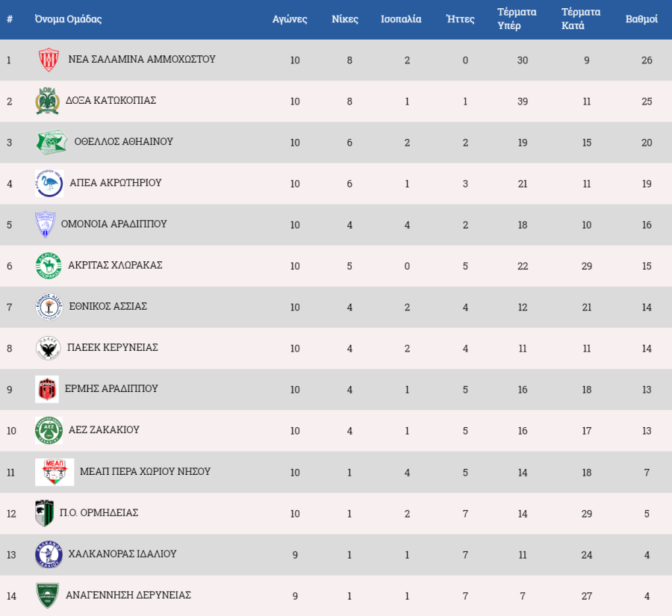The width and height of the screenshot is (672, 616).
Task: Open the ΑΝΑΓΕΝΝΗΣΗ ΔΕΡΥΝΕΙΑΣ team link
Action: click(x=128, y=595)
